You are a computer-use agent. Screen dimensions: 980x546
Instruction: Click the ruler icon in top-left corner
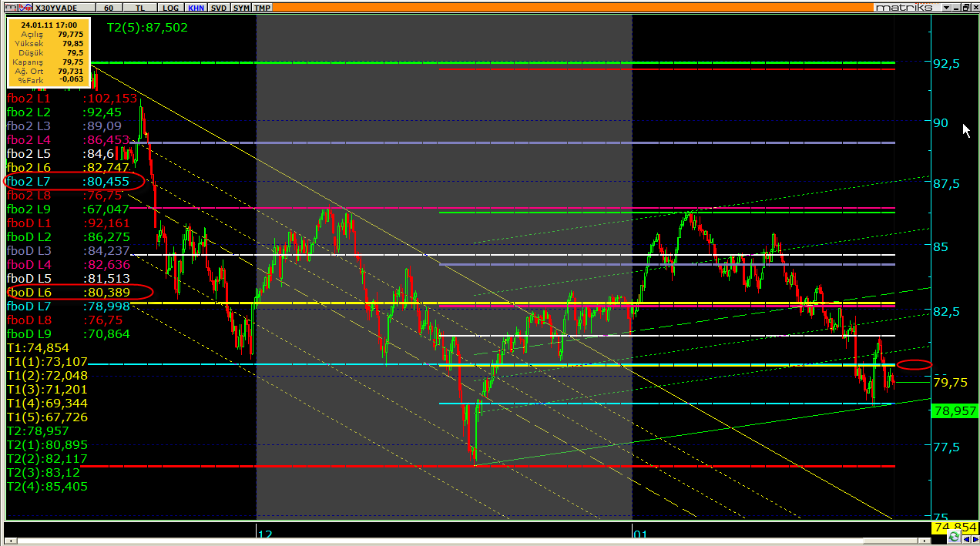[11, 7]
